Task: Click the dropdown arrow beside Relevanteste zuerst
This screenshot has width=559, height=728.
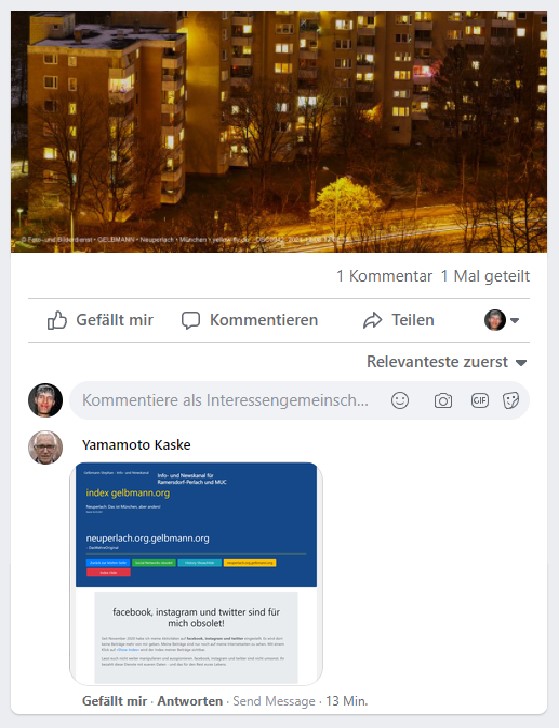Action: (x=521, y=363)
